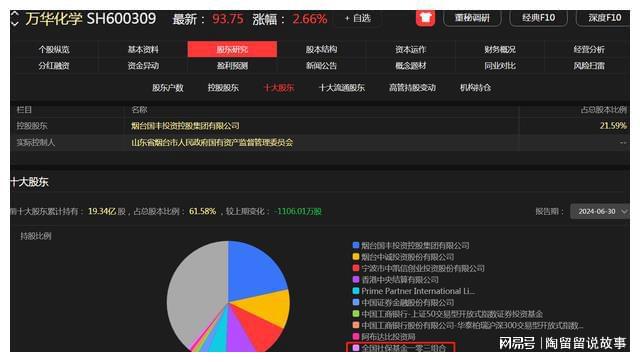Switch to 经典F10 view

(538, 18)
